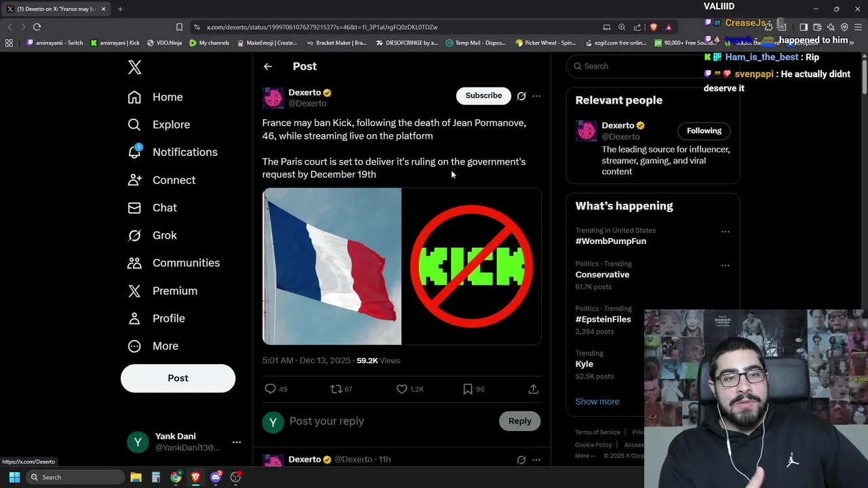Click the Terms of Service footer link
868x488 pixels.
point(597,432)
